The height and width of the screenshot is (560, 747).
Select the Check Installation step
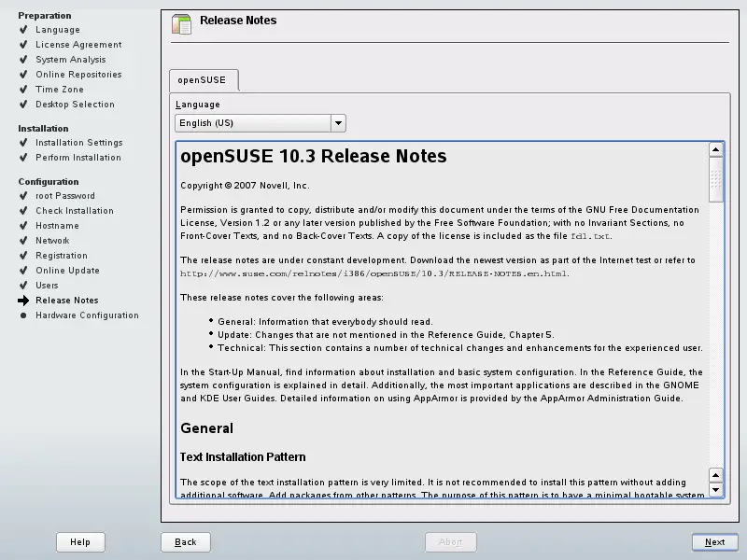point(75,211)
